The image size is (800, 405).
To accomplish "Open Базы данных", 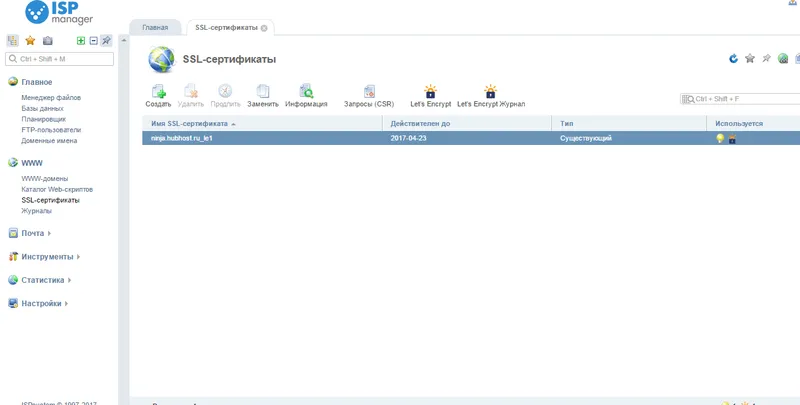I will click(x=42, y=109).
